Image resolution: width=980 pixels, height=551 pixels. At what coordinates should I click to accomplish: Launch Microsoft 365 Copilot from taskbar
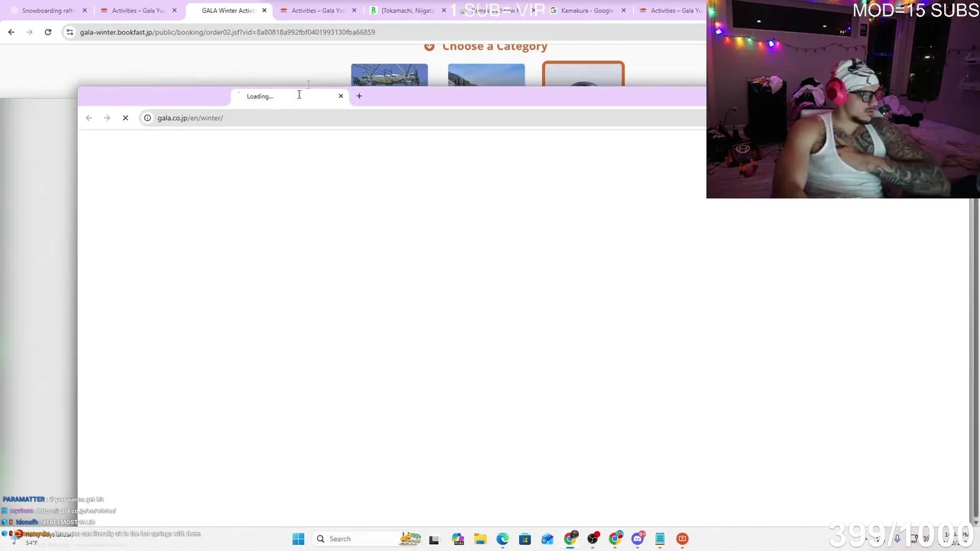(458, 539)
